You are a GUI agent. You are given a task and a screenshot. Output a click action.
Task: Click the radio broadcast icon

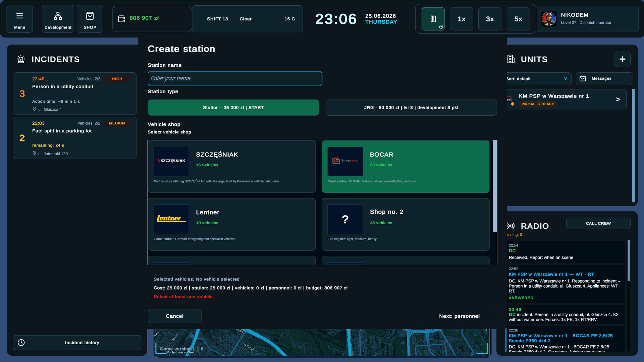pyautogui.click(x=511, y=226)
